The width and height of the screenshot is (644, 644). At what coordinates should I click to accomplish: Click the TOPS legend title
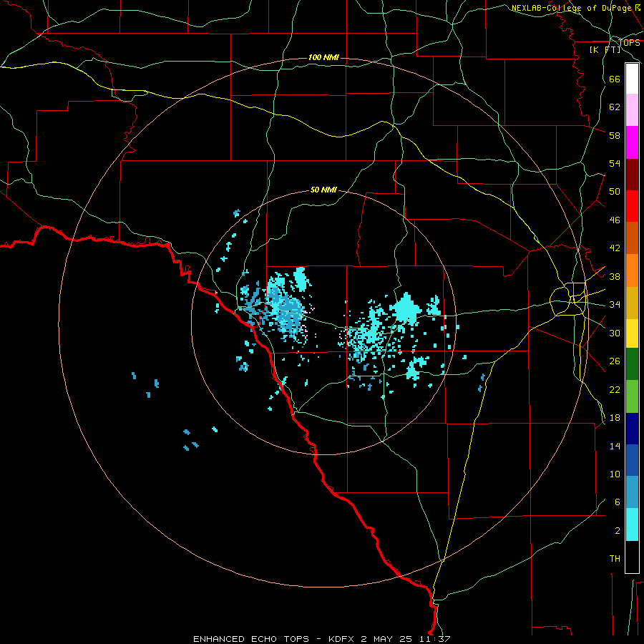[629, 42]
